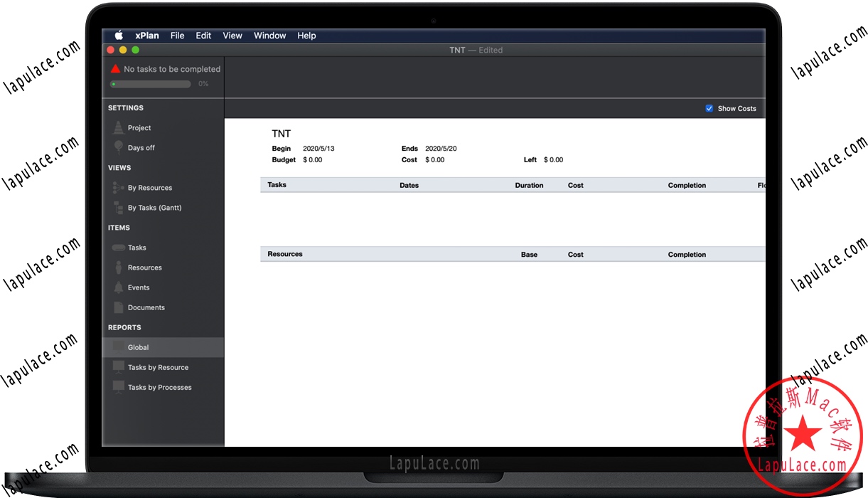Click the Tasks by Resource report icon
Viewport: 868px width, 498px height.
(118, 367)
